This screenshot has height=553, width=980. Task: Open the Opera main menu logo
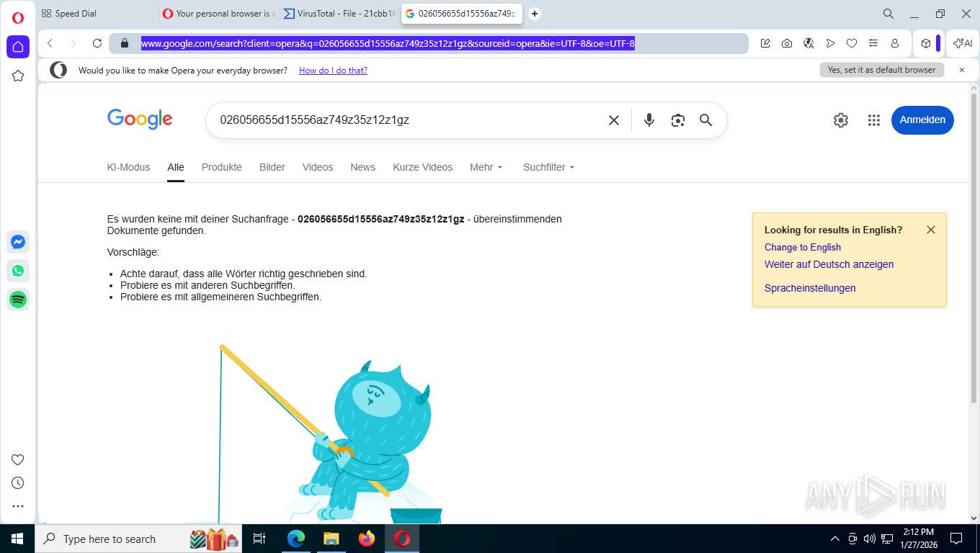pos(18,18)
